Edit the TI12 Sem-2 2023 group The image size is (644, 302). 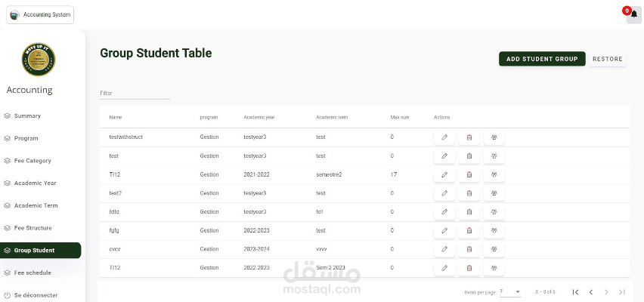(x=444, y=268)
